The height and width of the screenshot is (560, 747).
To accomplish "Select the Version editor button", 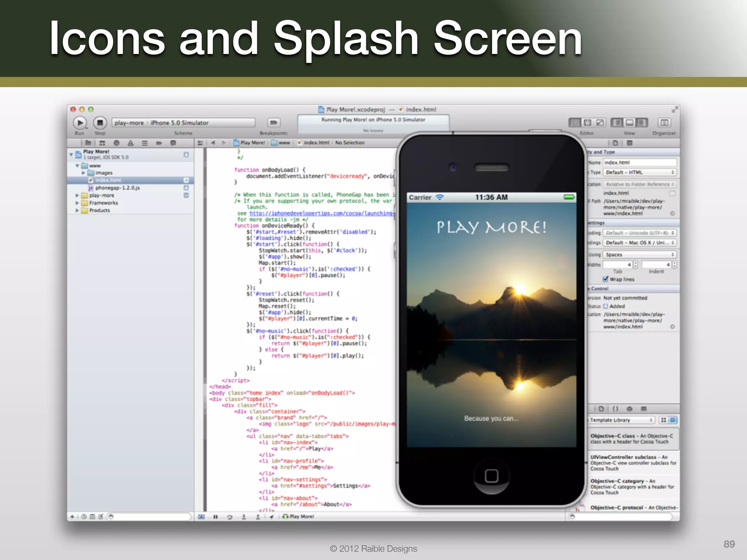I will click(600, 123).
